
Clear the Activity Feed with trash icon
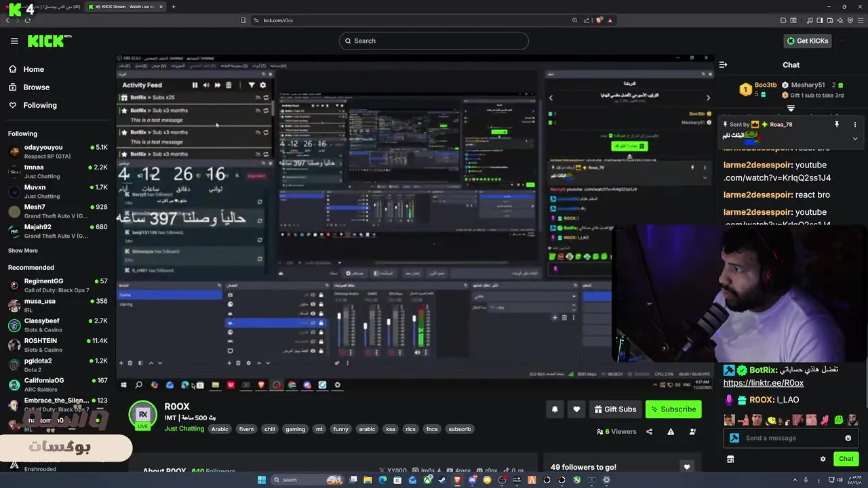pyautogui.click(x=229, y=85)
